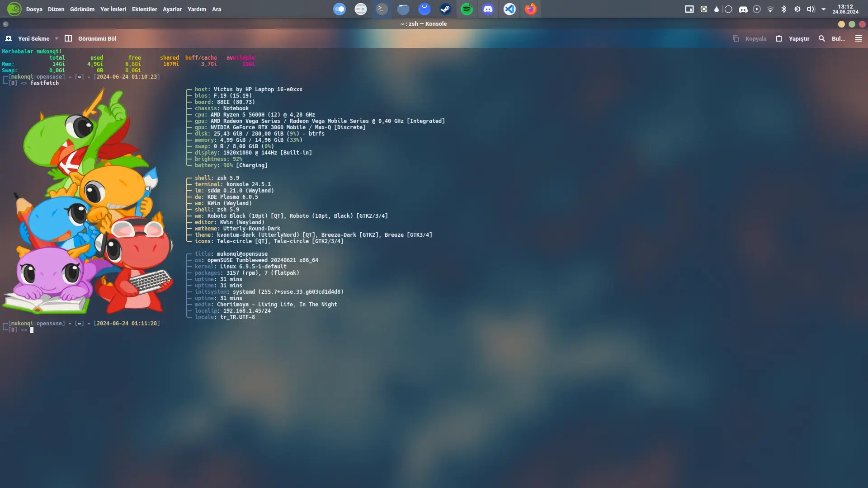Open Firefox from the panel
Image resolution: width=868 pixels, height=488 pixels.
tap(531, 9)
